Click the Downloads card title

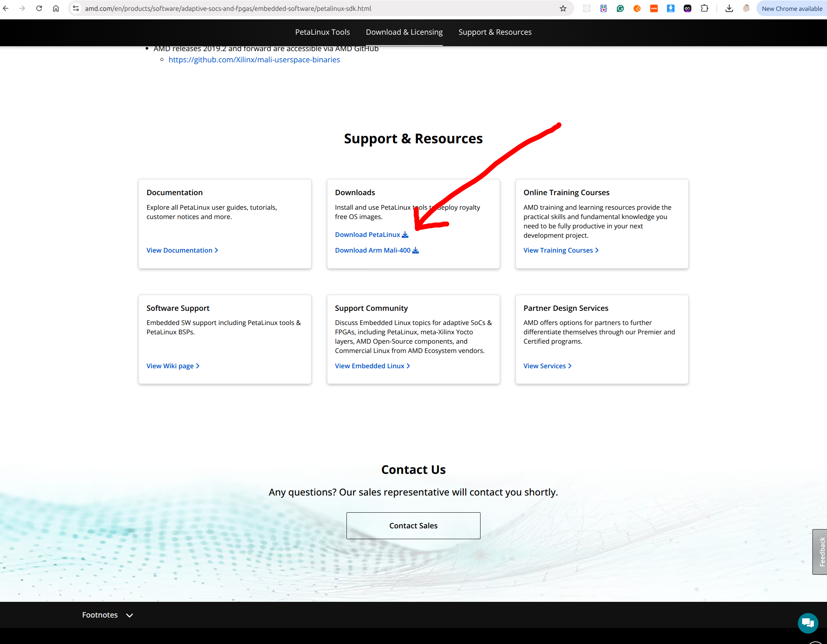pyautogui.click(x=355, y=193)
